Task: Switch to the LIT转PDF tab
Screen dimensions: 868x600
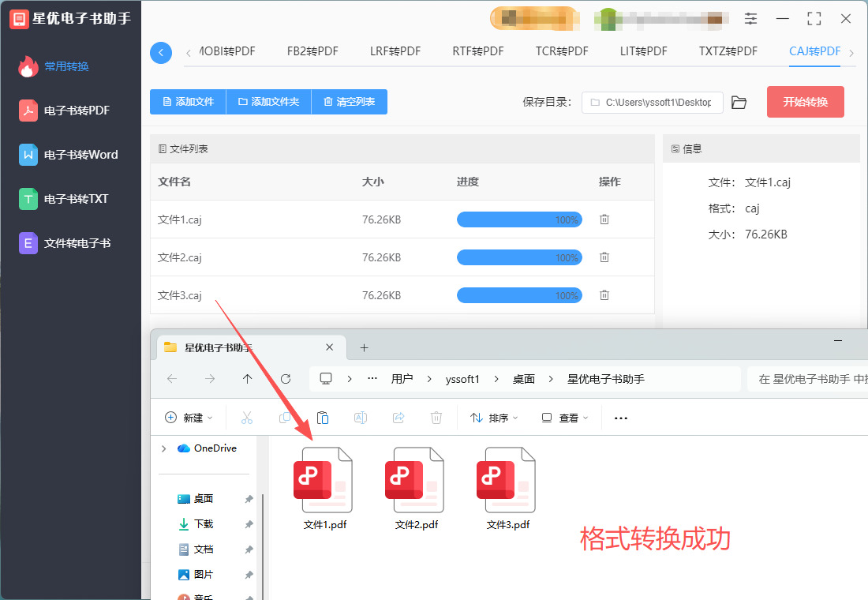Action: [x=644, y=51]
